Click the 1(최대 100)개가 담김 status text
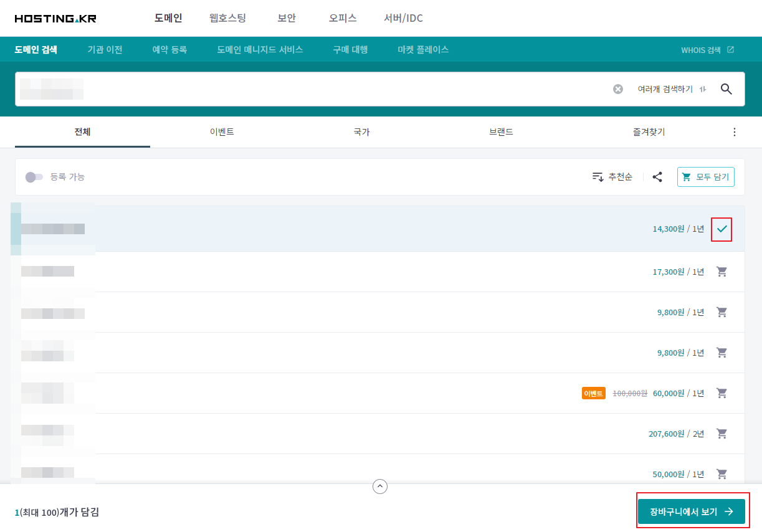 (x=57, y=513)
